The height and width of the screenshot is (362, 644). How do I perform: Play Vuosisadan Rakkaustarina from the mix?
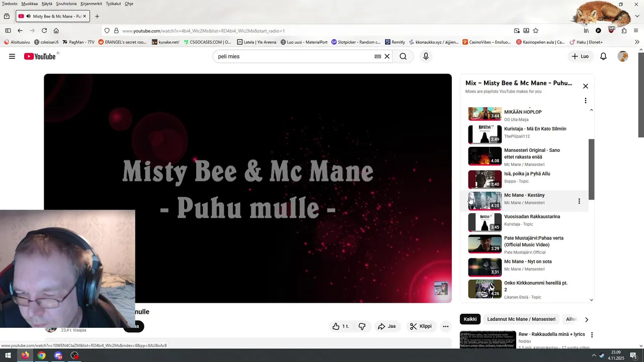point(523,222)
